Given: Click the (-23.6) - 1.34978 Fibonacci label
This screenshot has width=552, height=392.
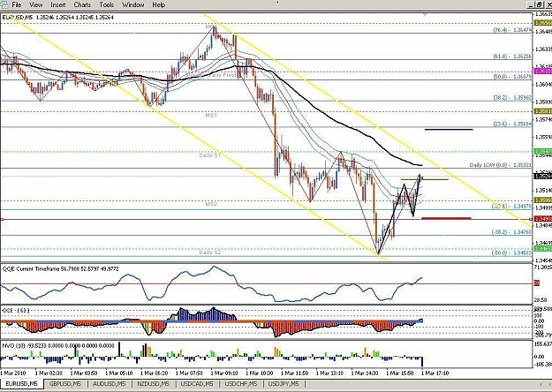Looking at the screenshot, I should tap(511, 207).
